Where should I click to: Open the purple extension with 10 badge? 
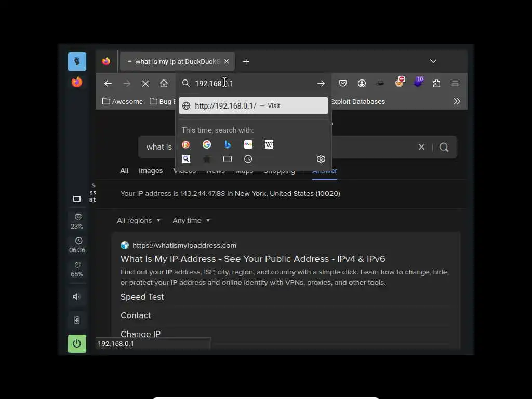click(419, 82)
